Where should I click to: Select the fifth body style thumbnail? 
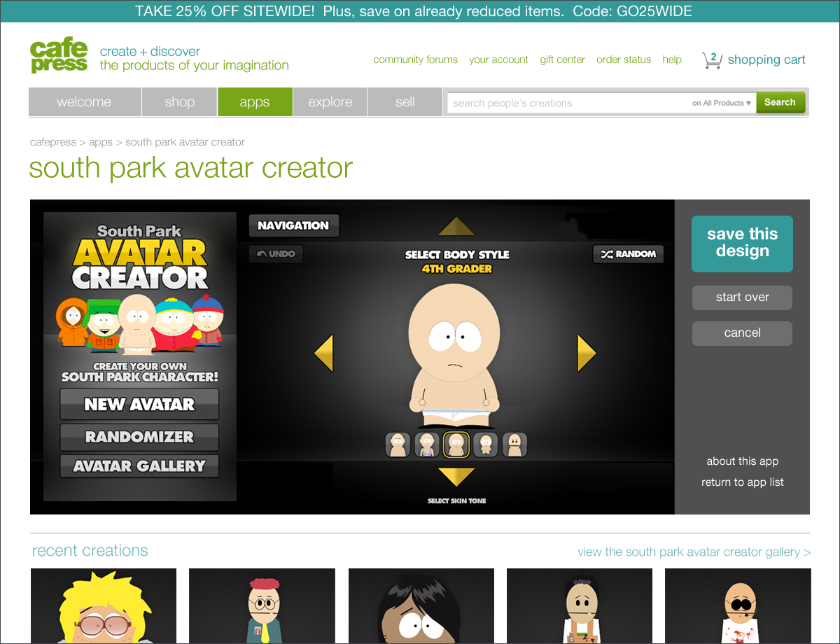tap(514, 444)
